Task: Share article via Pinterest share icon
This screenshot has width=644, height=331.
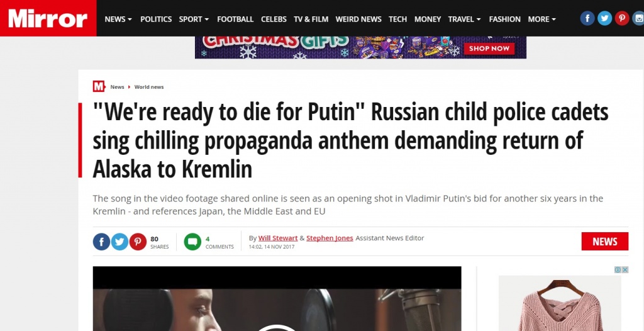Action: point(138,242)
